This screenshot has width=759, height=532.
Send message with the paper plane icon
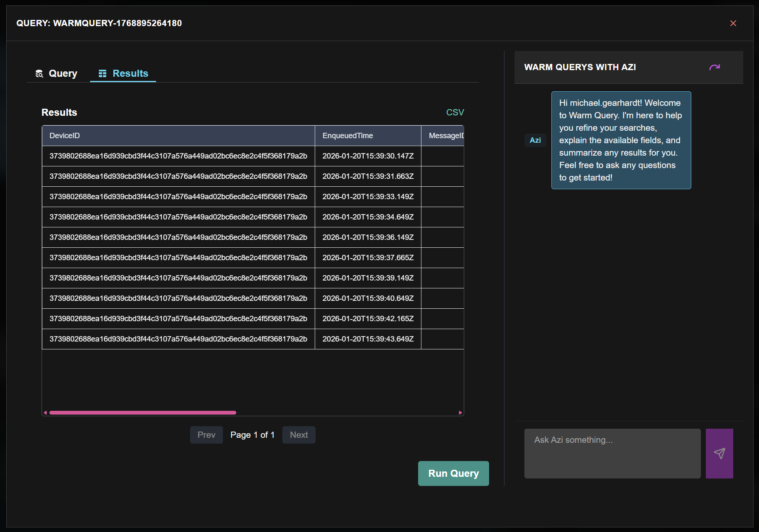click(x=719, y=454)
